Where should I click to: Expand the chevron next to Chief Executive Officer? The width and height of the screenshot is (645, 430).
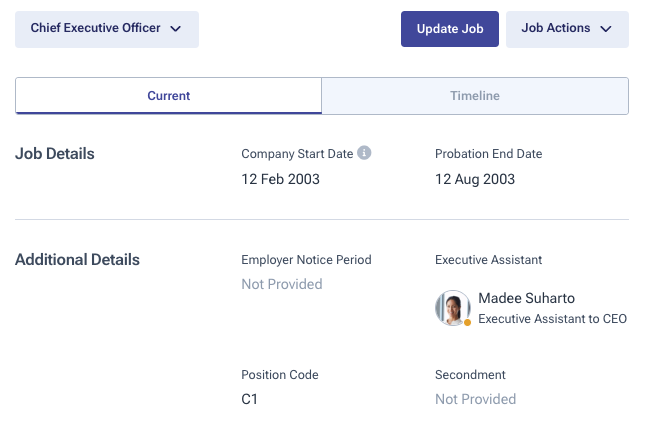pos(176,29)
